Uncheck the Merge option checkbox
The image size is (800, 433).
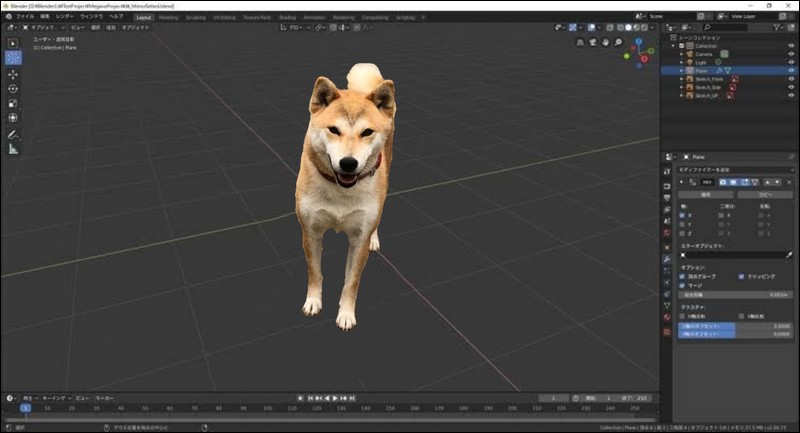[x=682, y=286]
